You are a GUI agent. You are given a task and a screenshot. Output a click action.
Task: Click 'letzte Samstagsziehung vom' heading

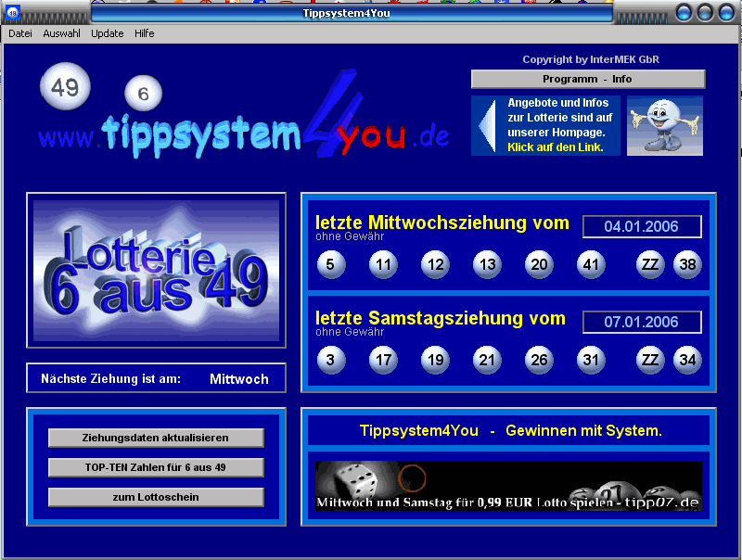440,318
